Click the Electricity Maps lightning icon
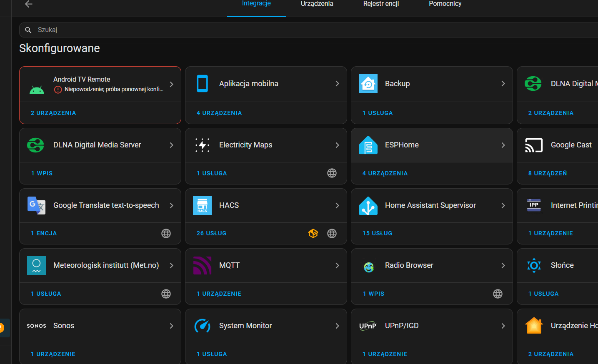This screenshot has width=598, height=364. (202, 145)
